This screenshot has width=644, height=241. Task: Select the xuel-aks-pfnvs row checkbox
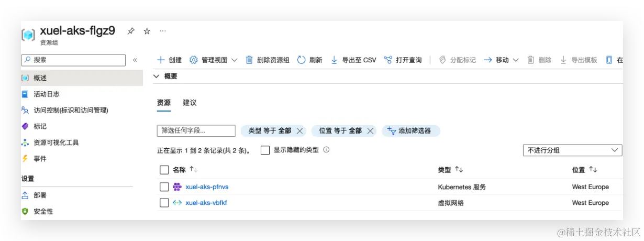click(164, 187)
